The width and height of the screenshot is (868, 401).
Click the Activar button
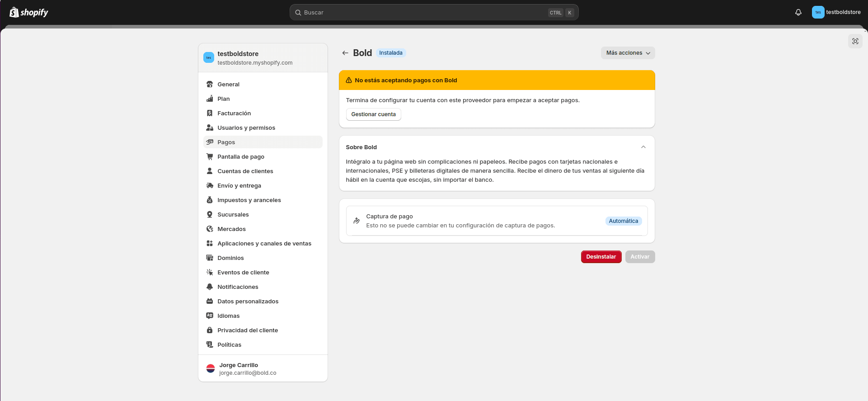pos(640,257)
